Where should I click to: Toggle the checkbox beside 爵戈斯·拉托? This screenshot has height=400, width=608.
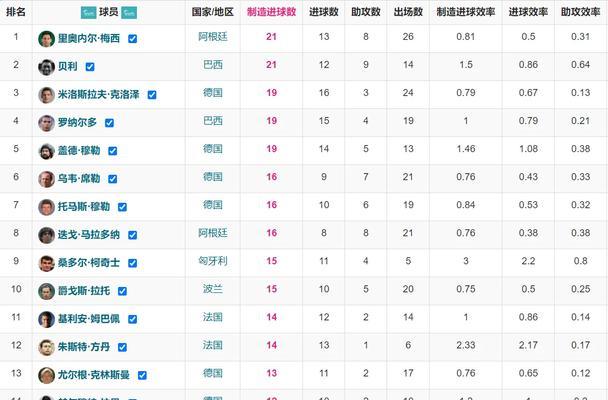(x=123, y=291)
